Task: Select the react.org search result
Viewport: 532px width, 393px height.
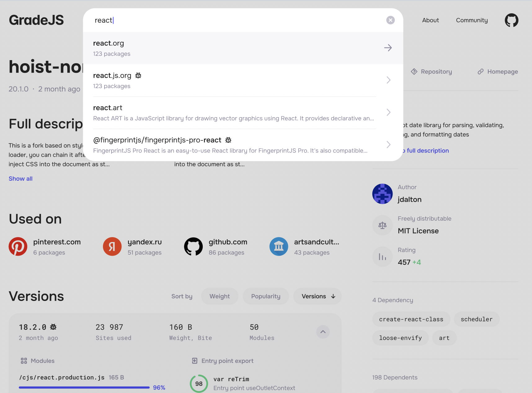Action: coord(243,48)
